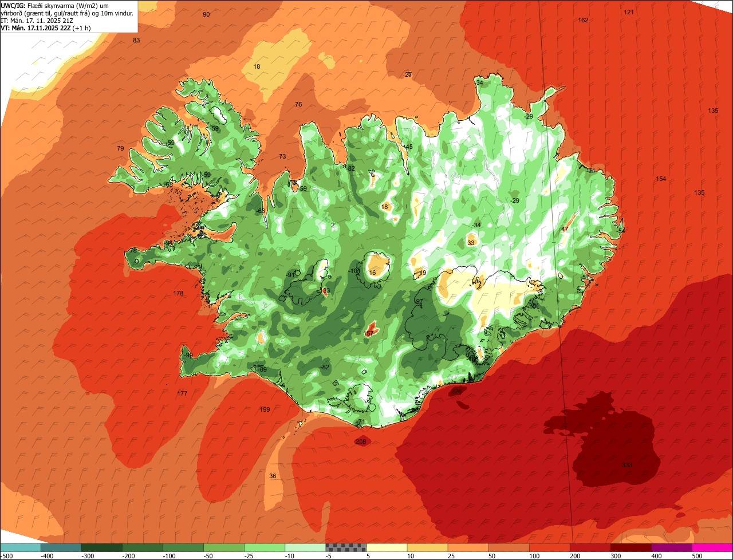Click the map value 79 west of the Westfjords
The height and width of the screenshot is (560, 733).
point(120,148)
